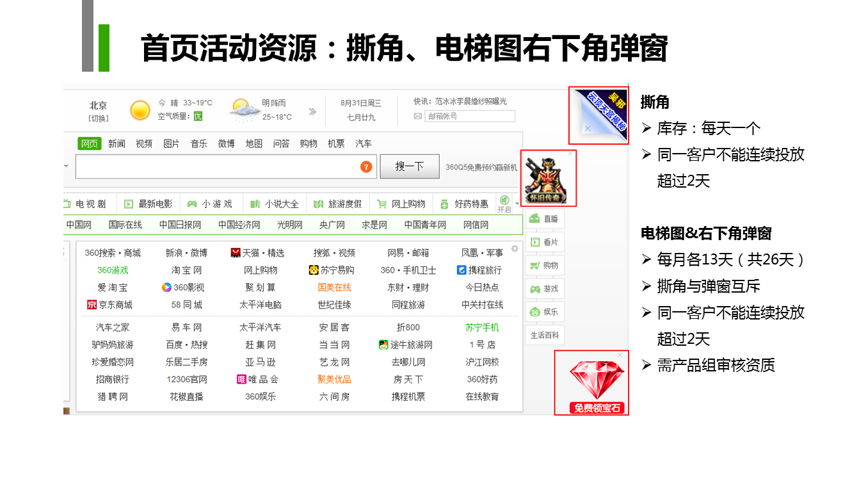Viewport: 868px width, 486px height.
Task: Select the 小游戏 category tab
Action: click(x=210, y=204)
